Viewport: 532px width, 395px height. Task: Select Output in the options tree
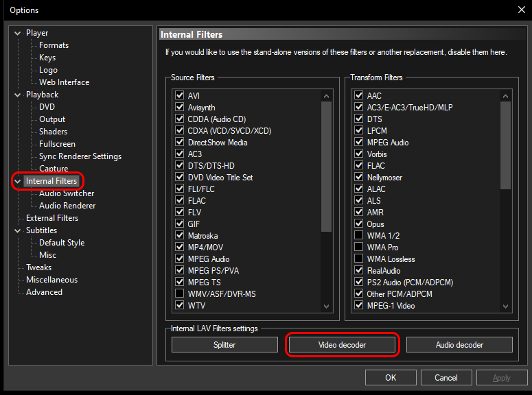coord(52,119)
